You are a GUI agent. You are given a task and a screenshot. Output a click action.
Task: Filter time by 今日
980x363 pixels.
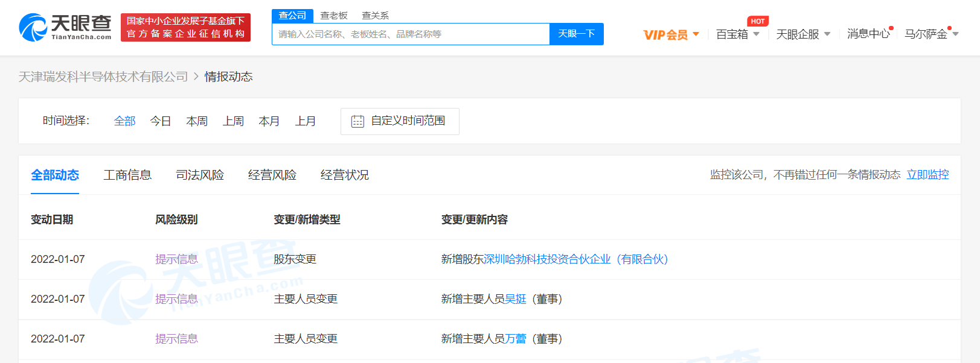click(x=161, y=121)
